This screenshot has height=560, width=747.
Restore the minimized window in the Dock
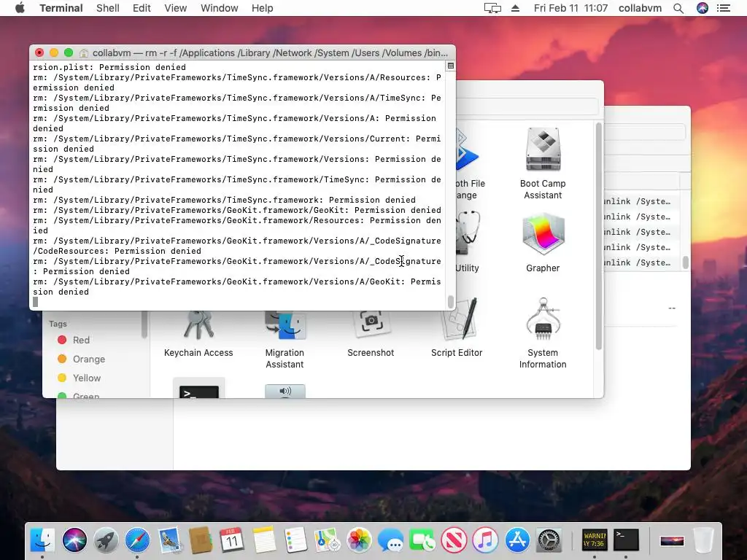point(672,541)
